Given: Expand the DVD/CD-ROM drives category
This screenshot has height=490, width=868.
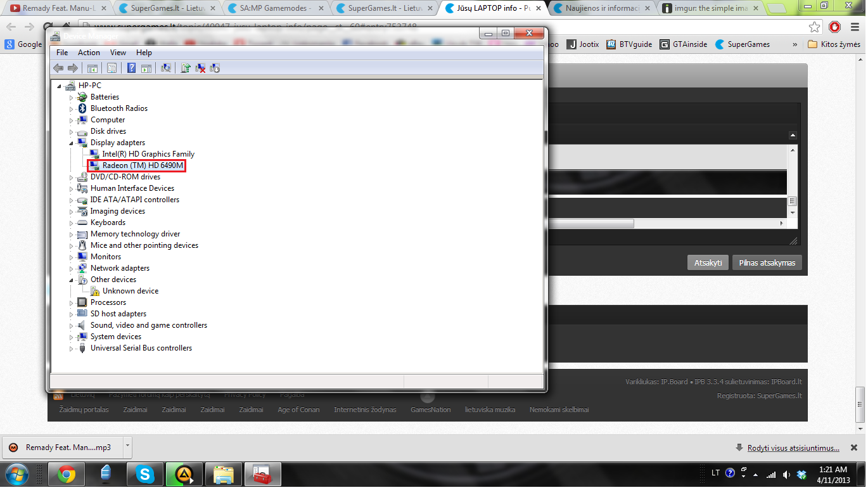Looking at the screenshot, I should coord(72,177).
